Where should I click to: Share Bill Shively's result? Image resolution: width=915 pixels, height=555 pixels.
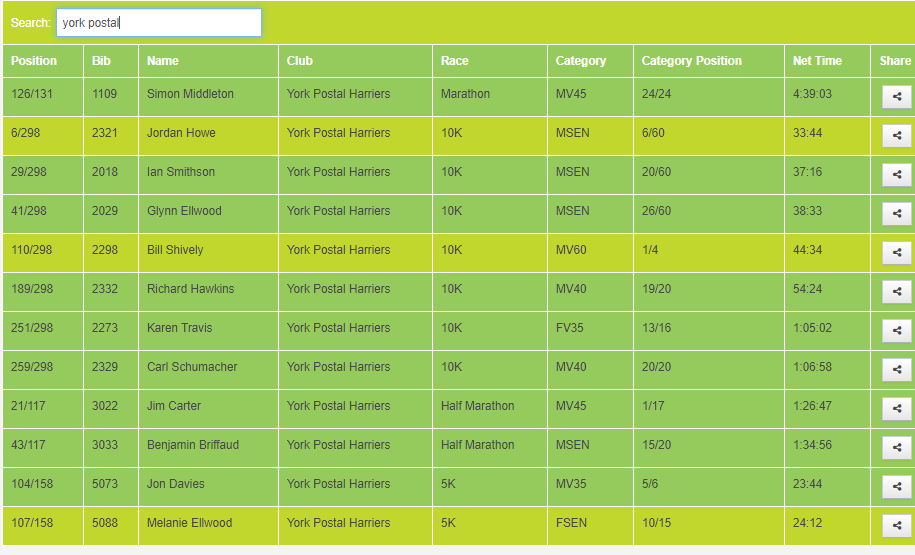coord(896,253)
